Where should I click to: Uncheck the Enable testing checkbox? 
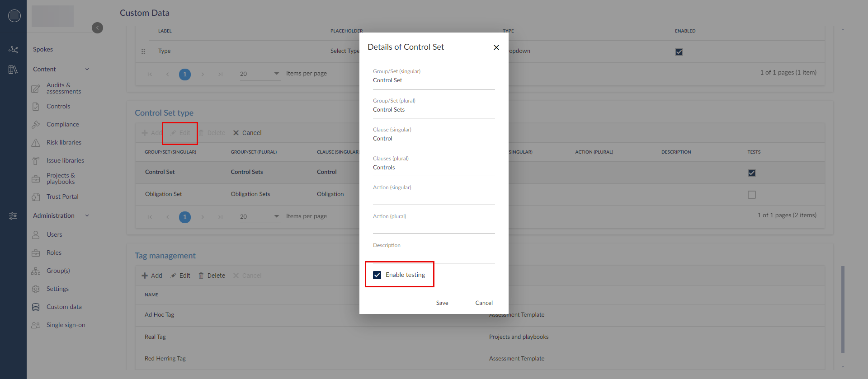point(377,275)
